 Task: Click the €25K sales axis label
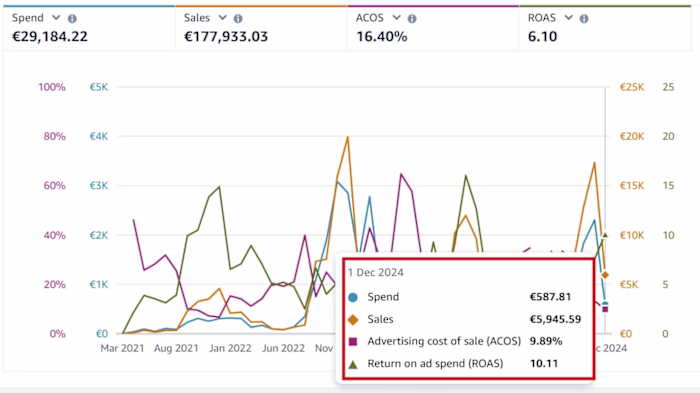coord(632,87)
